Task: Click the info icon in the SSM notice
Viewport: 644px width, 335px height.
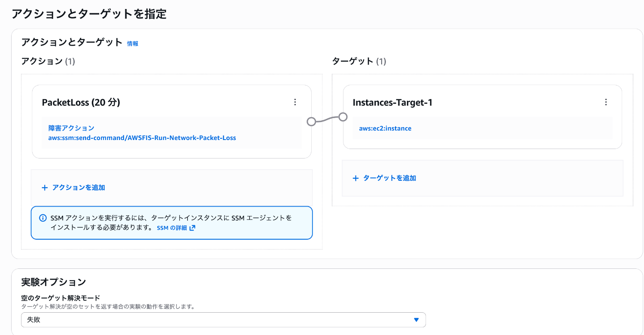Action: [x=43, y=218]
